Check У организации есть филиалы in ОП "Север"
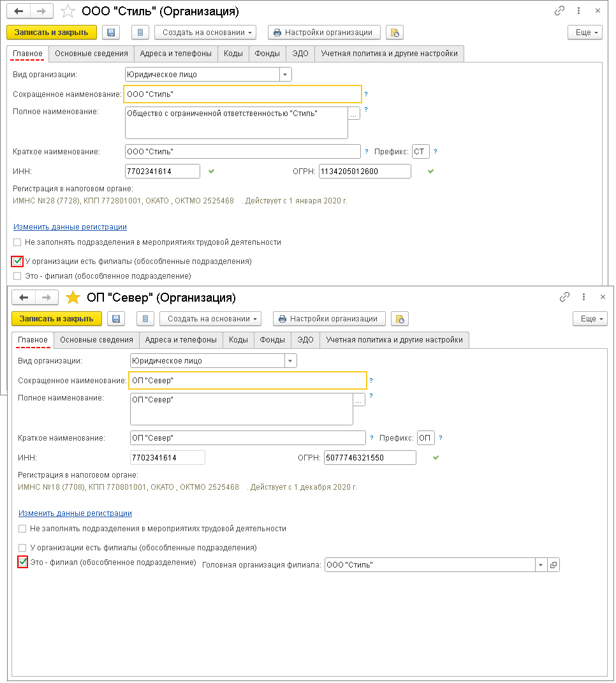 pyautogui.click(x=23, y=548)
